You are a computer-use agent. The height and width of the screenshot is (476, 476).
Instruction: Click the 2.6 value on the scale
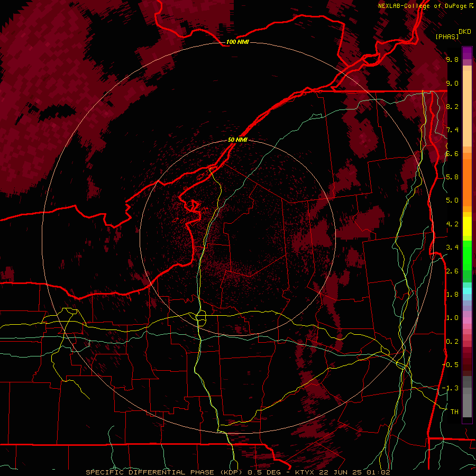pyautogui.click(x=452, y=271)
